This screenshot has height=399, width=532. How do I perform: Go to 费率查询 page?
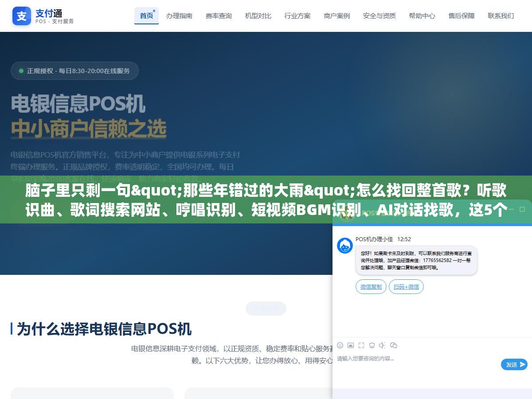[x=219, y=16]
